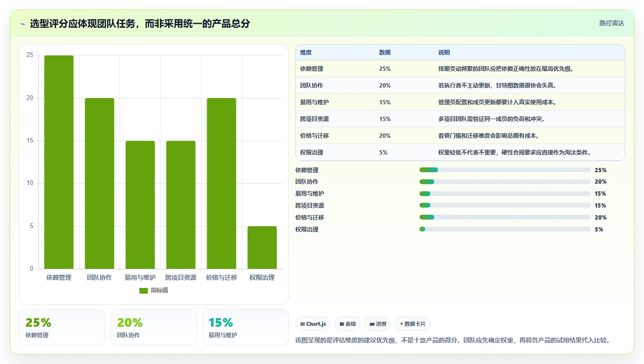Viewport: 644px width, 364px height.
Task: Click the 维度 column header
Action: pos(306,53)
